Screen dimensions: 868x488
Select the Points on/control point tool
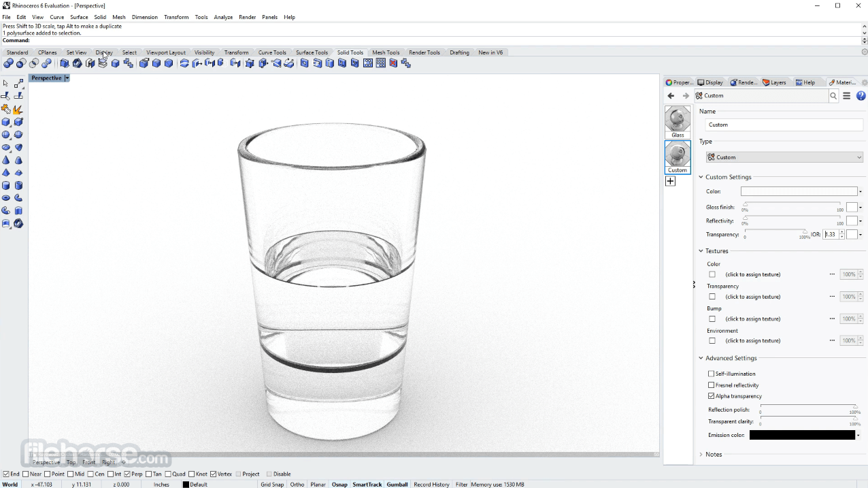click(18, 84)
